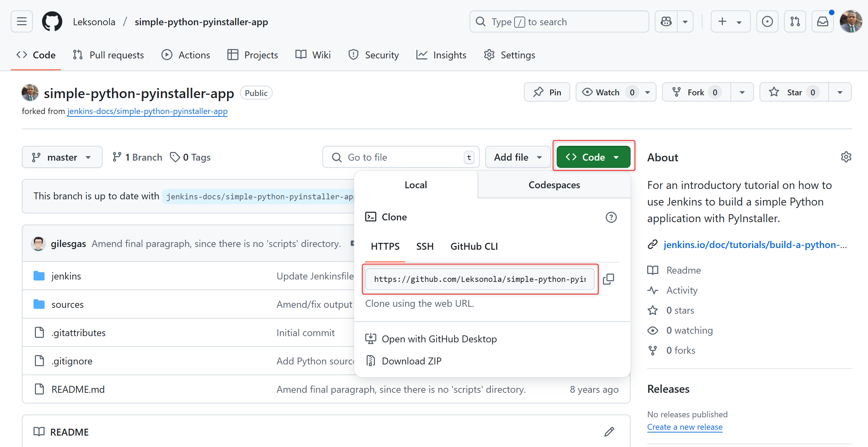This screenshot has height=447, width=868.
Task: Select the HTTPS clone URL field
Action: (480, 279)
